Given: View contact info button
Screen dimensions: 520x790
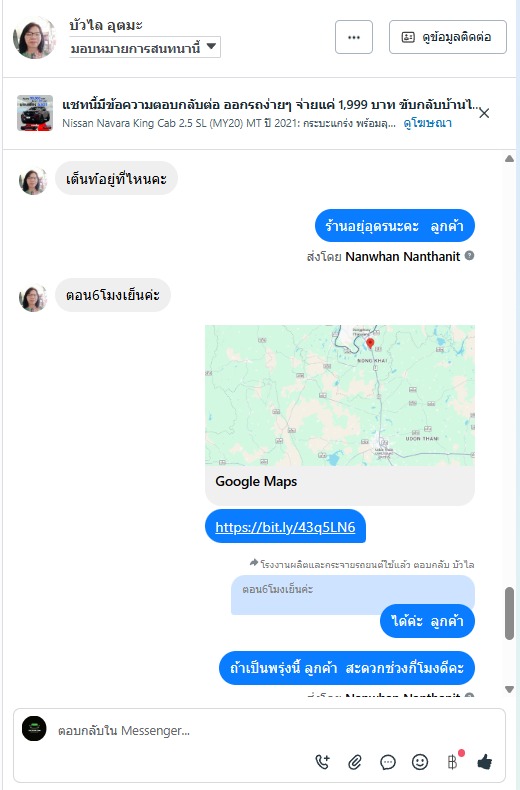Looking at the screenshot, I should pyautogui.click(x=447, y=37).
